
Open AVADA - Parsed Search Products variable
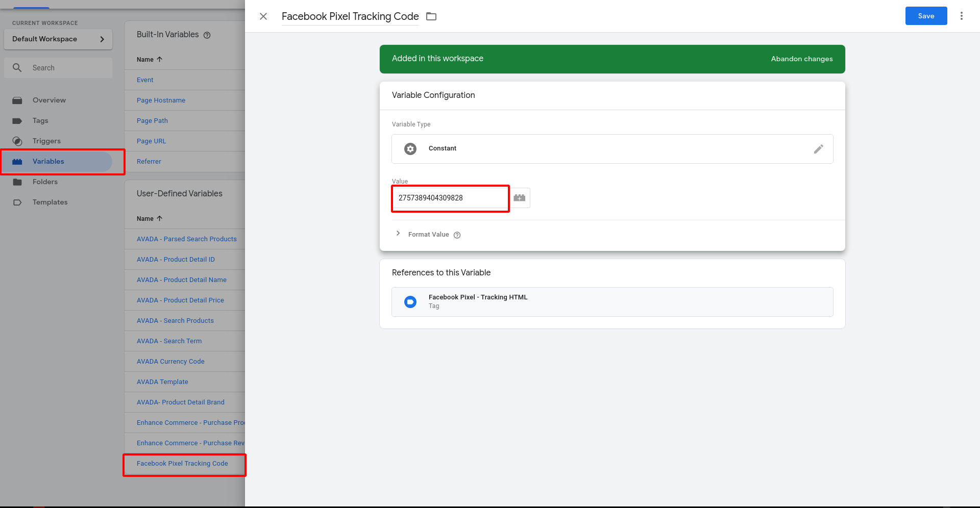pyautogui.click(x=187, y=239)
